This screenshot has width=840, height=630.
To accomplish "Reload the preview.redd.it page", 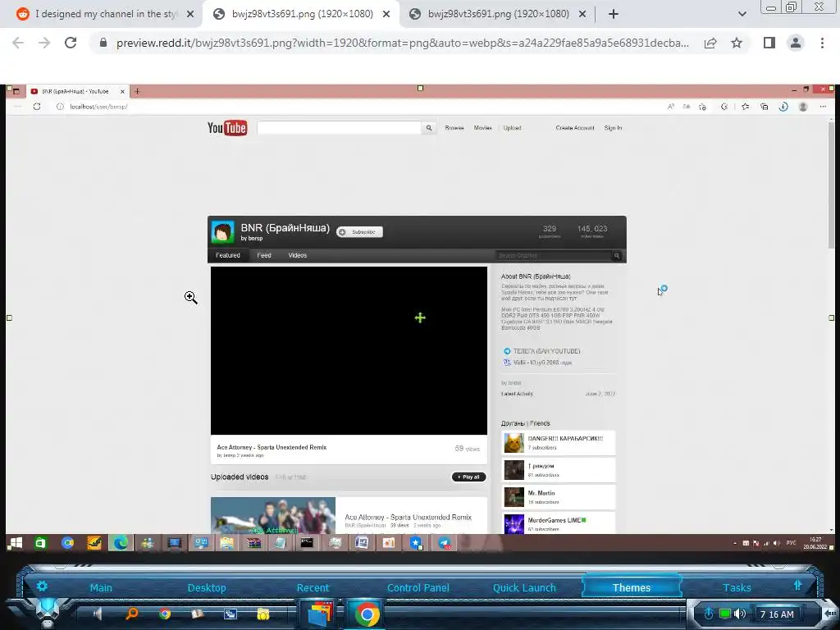I will tap(71, 43).
